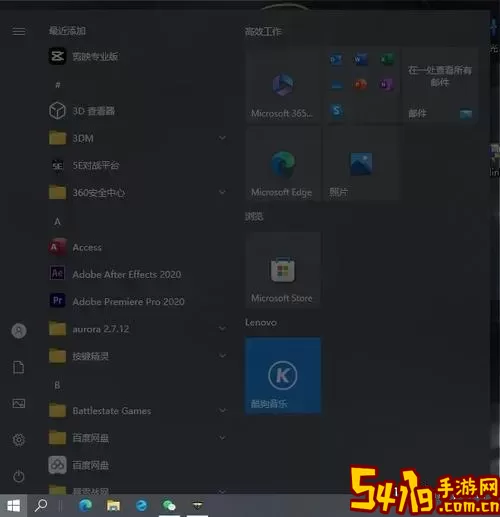The width and height of the screenshot is (500, 517).
Task: Expand the 3DM folder chevron
Action: click(222, 138)
